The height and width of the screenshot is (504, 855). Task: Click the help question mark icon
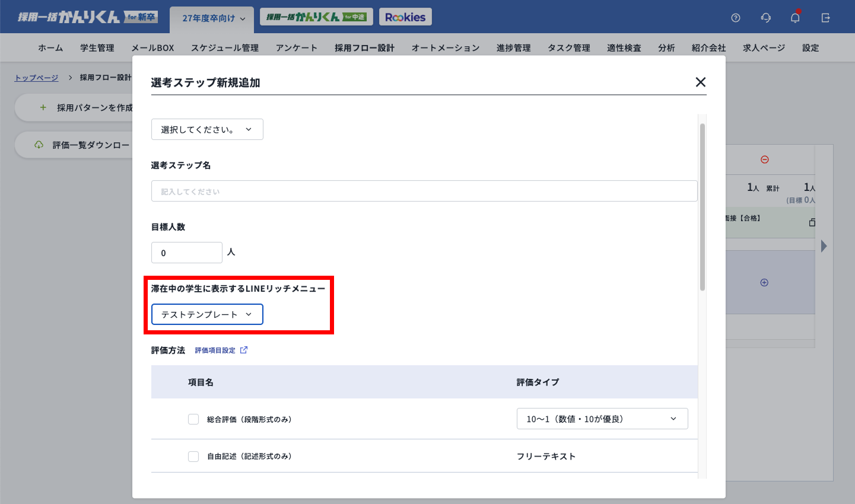[x=736, y=18]
